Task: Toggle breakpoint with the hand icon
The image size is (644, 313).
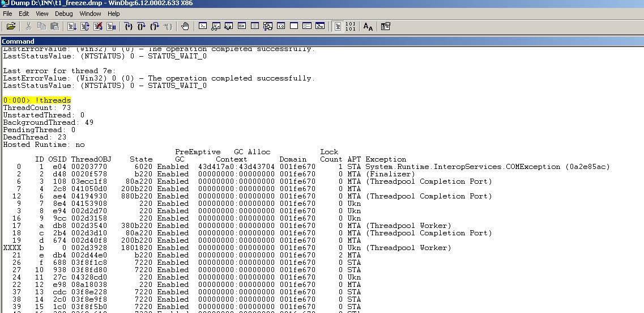Action: point(185,26)
